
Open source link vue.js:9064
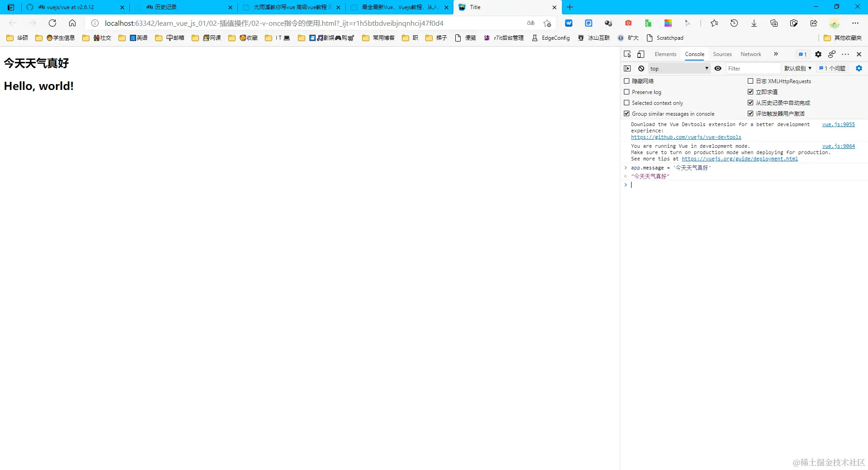coord(839,146)
